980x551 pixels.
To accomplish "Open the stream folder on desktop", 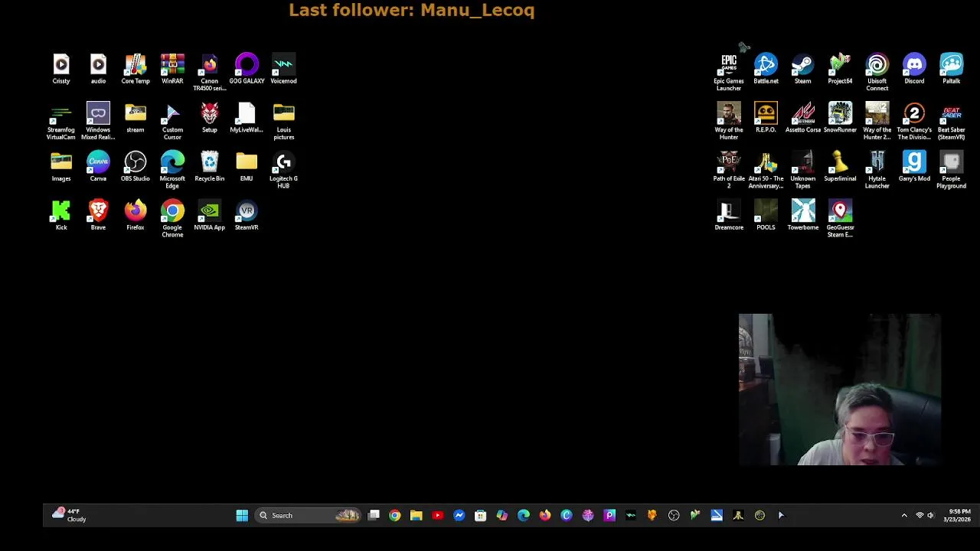I will point(136,118).
